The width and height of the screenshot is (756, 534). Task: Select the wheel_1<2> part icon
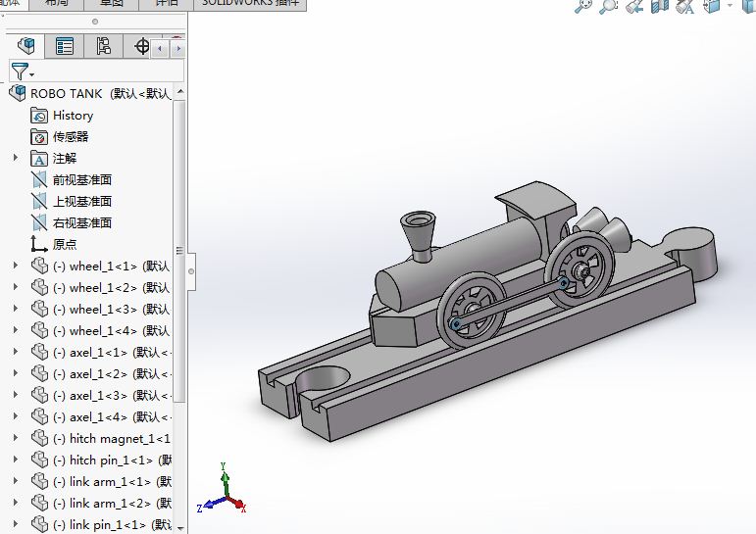[39, 288]
